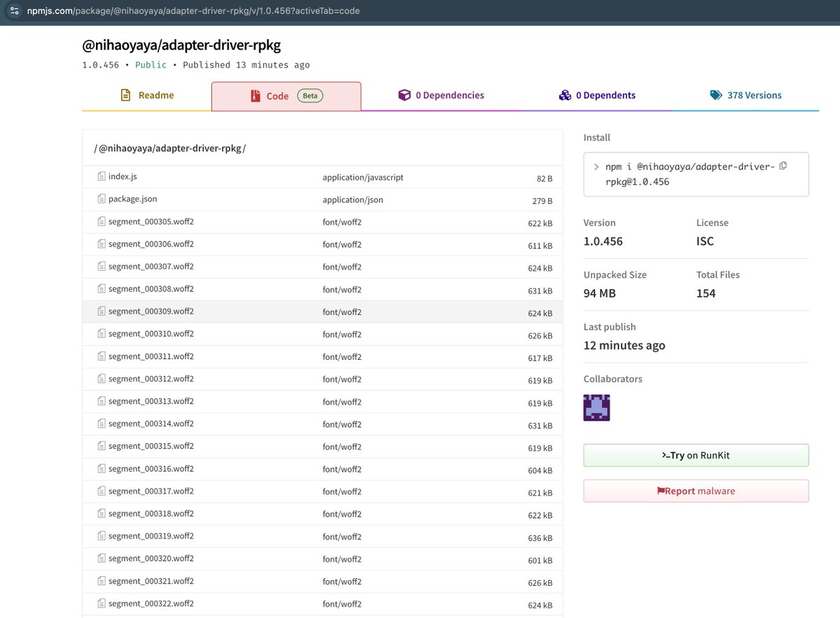This screenshot has width=840, height=618.
Task: Open the 0 Dependencies tab
Action: [441, 95]
